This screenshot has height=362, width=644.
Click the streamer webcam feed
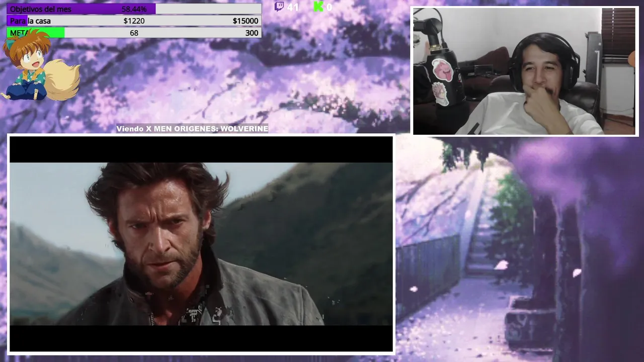525,71
